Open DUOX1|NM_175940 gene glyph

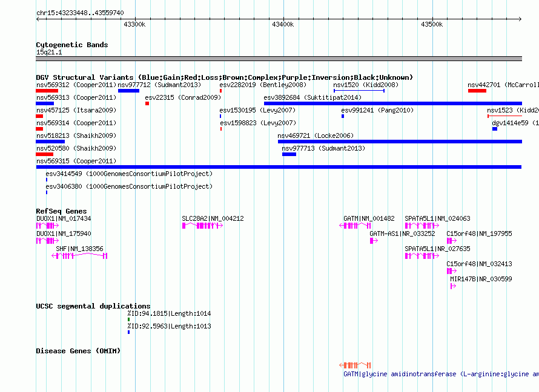pos(47,241)
